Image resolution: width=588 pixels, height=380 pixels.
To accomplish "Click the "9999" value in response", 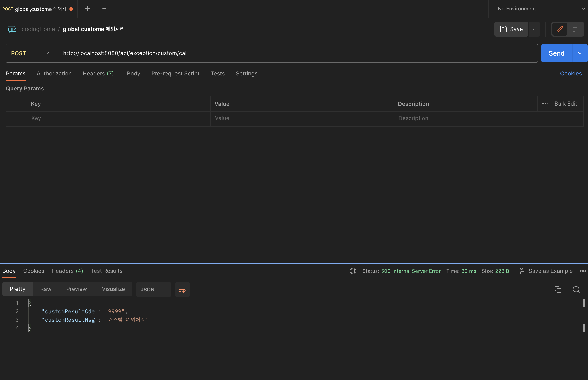I will click(115, 311).
